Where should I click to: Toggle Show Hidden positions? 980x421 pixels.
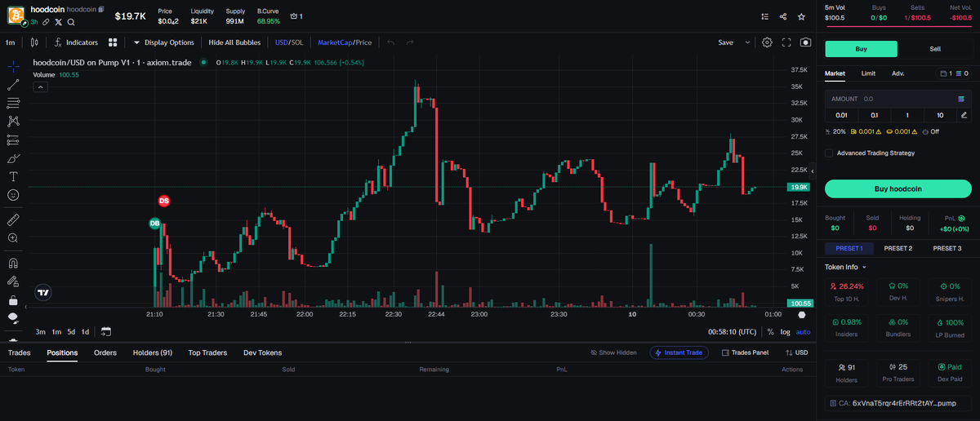point(613,352)
